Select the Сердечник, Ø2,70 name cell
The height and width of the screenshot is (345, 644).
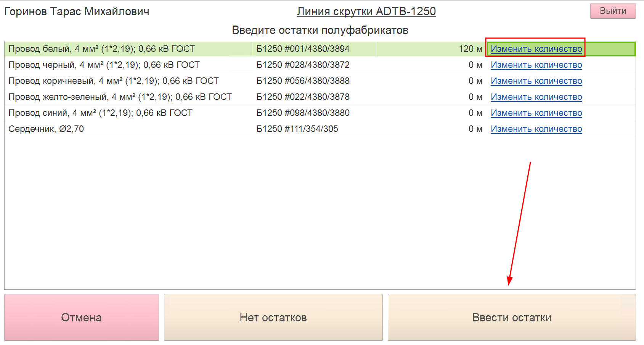coord(128,129)
